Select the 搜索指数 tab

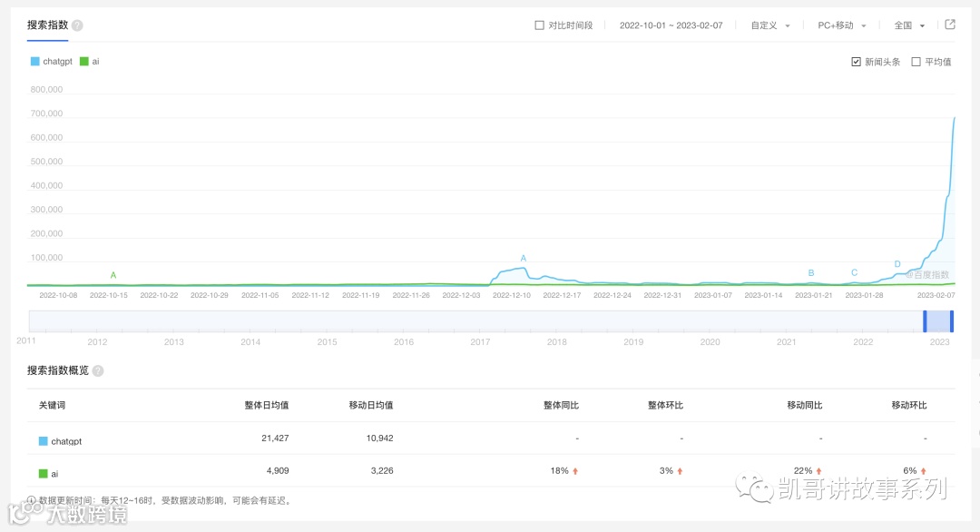tap(47, 25)
